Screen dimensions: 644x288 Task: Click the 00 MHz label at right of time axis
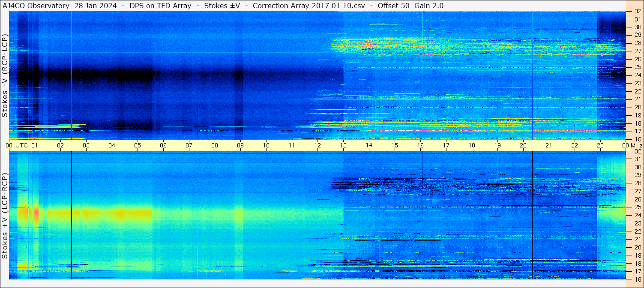632,145
